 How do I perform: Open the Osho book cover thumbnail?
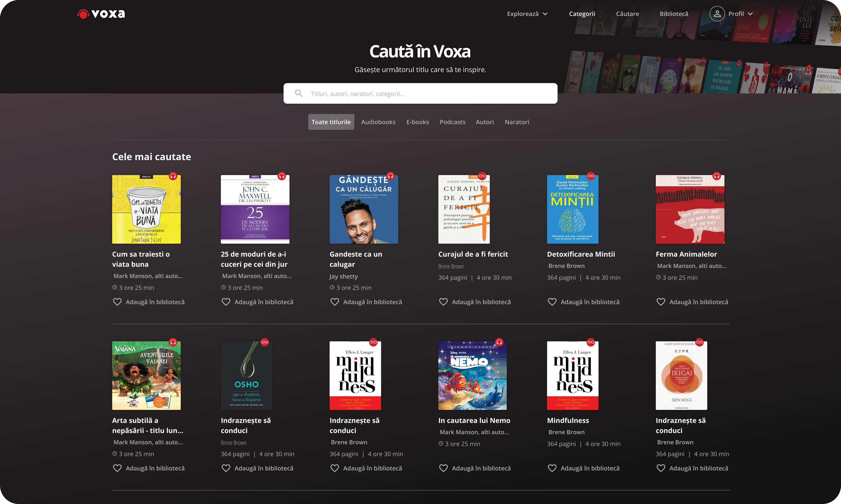(246, 376)
